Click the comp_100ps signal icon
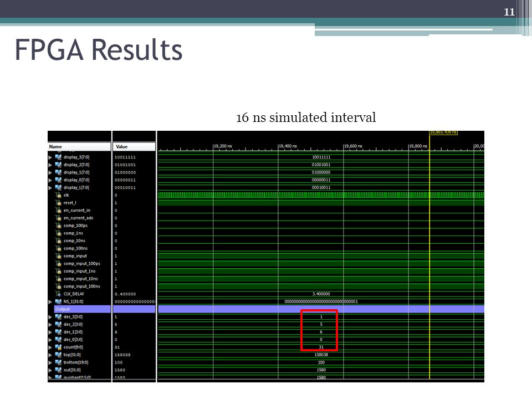532x399 pixels. point(58,226)
